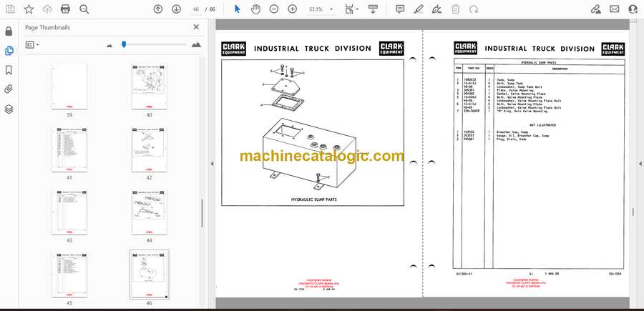Click the 'NOT ILLUSTRATED' heading in parts table
Viewport: 644px width, 311px height.
(x=542, y=124)
